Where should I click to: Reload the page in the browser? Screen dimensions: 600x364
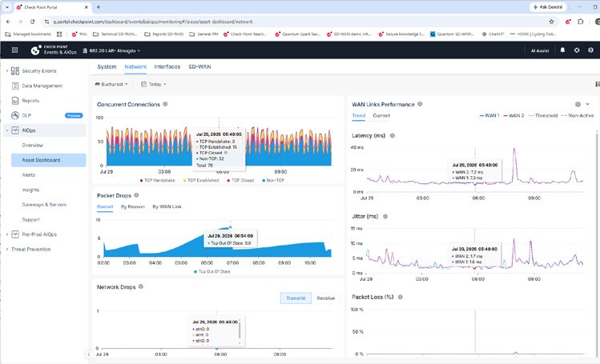point(33,22)
